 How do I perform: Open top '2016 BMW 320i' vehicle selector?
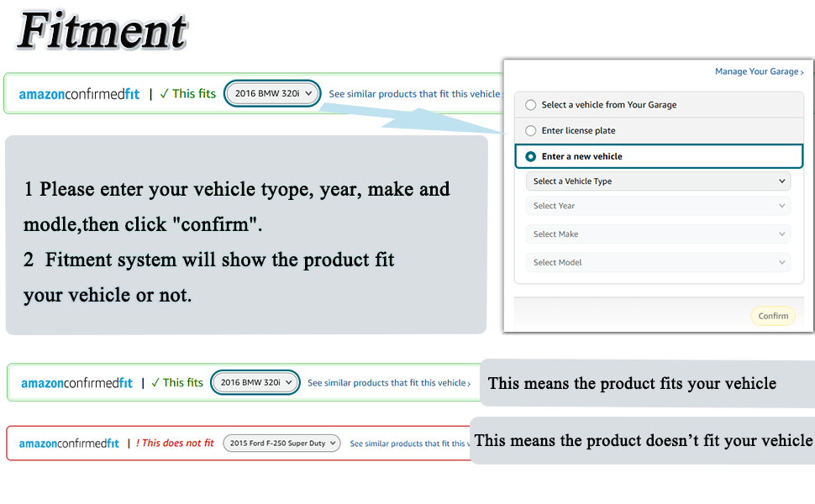[x=273, y=94]
